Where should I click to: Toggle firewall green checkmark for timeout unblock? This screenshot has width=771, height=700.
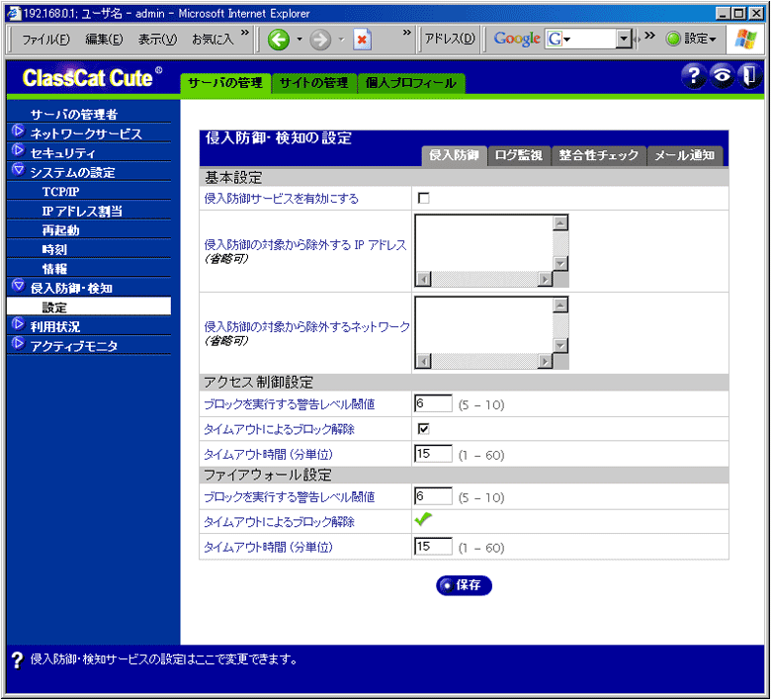(423, 519)
